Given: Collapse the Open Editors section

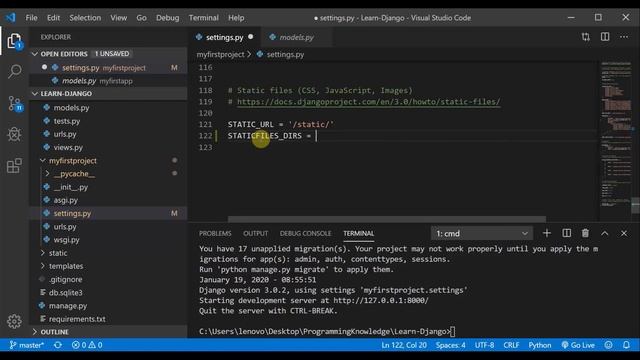Looking at the screenshot, I should (x=35, y=54).
